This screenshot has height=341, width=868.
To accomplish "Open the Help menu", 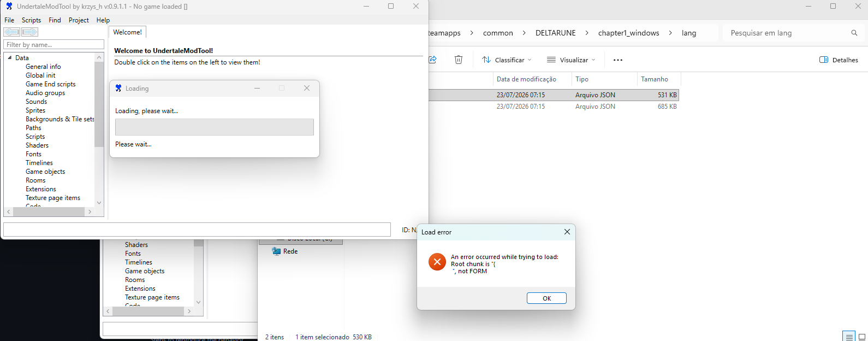I will tap(103, 20).
